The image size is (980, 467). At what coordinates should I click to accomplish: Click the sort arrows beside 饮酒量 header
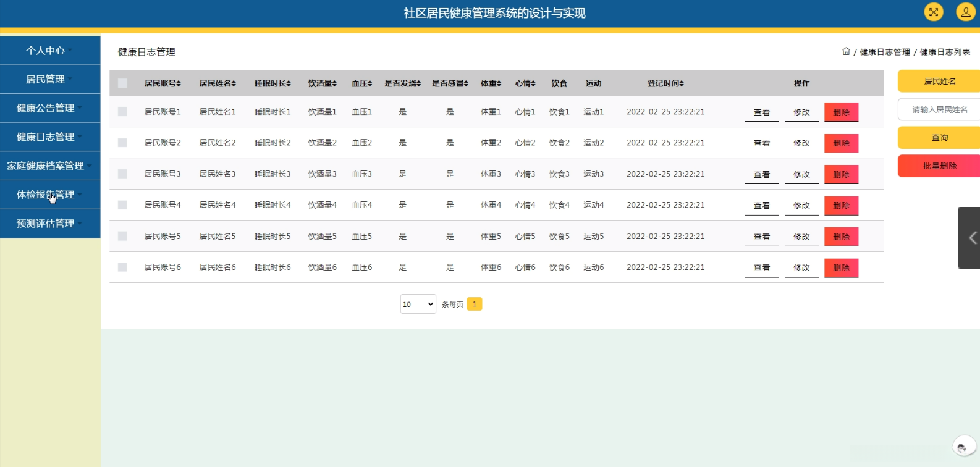coord(334,83)
